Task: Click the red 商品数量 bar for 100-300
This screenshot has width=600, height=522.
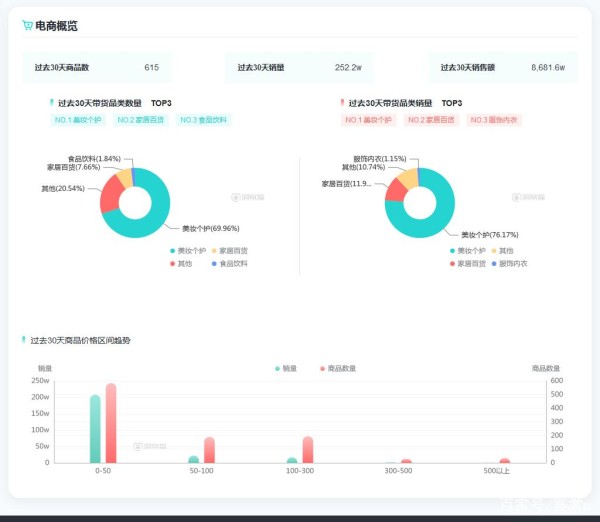Action: click(308, 450)
